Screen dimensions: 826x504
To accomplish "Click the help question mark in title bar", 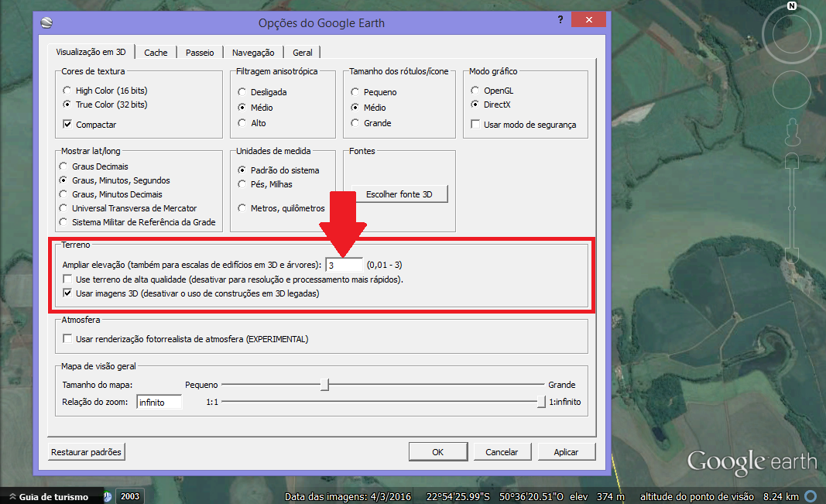I will click(x=560, y=19).
